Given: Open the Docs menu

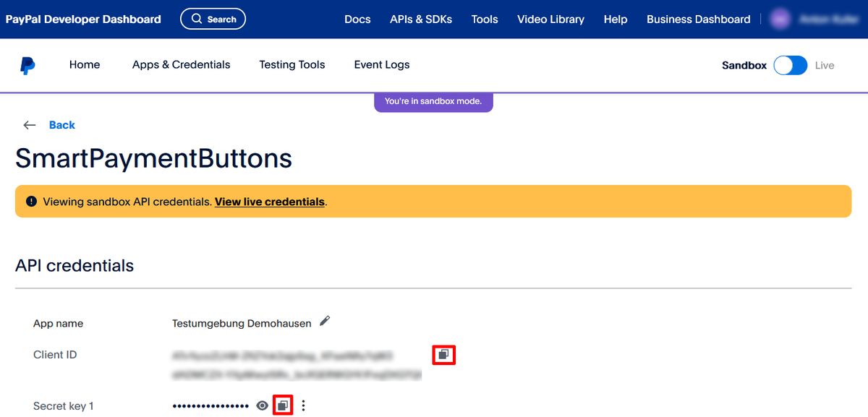Looking at the screenshot, I should point(357,20).
